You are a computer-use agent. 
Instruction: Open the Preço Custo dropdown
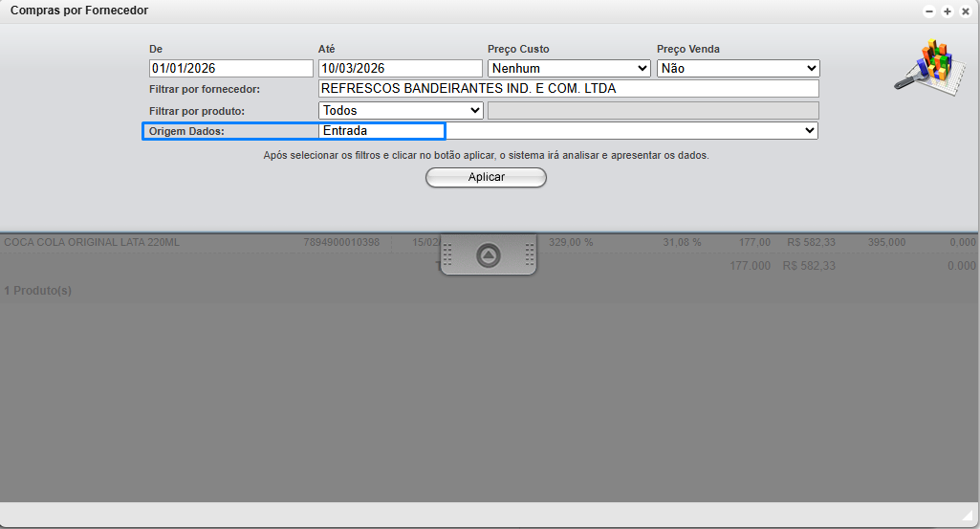[569, 68]
